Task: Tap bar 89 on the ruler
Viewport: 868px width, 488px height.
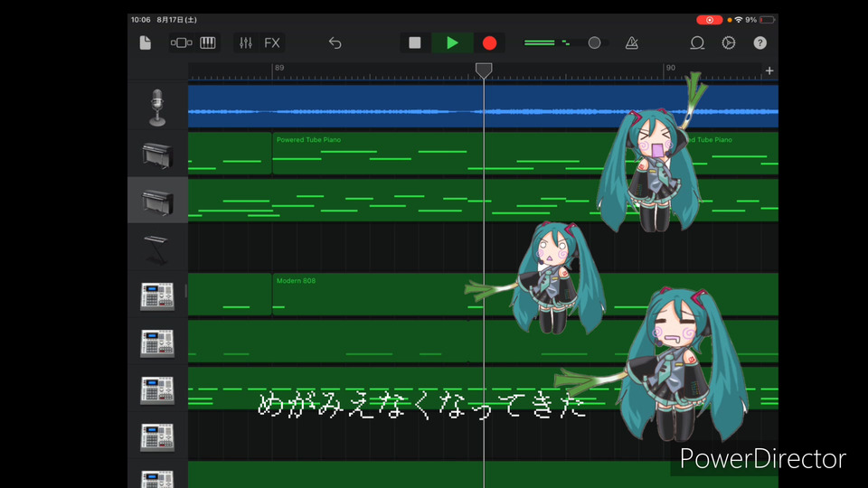Action: (279, 68)
